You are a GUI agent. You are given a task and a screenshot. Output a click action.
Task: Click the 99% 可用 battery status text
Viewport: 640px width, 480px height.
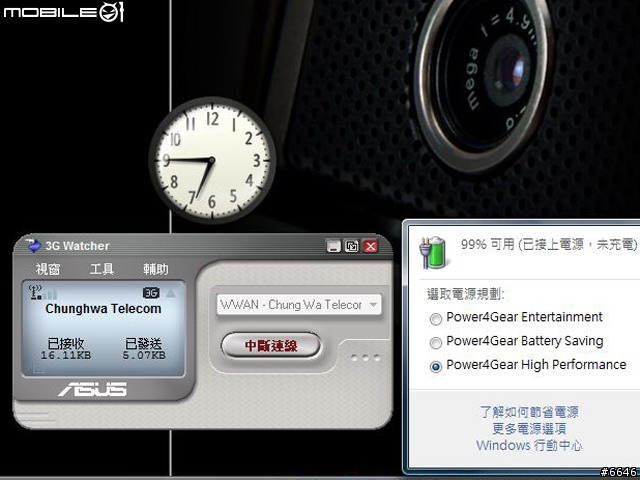click(x=549, y=244)
